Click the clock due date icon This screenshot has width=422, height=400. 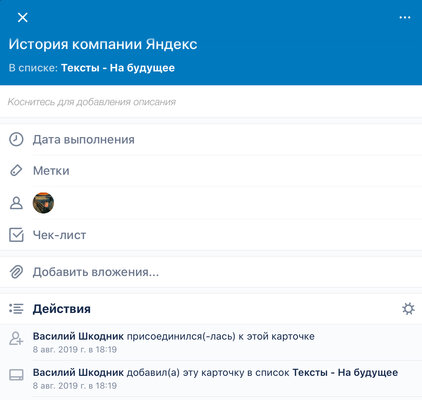(x=16, y=139)
